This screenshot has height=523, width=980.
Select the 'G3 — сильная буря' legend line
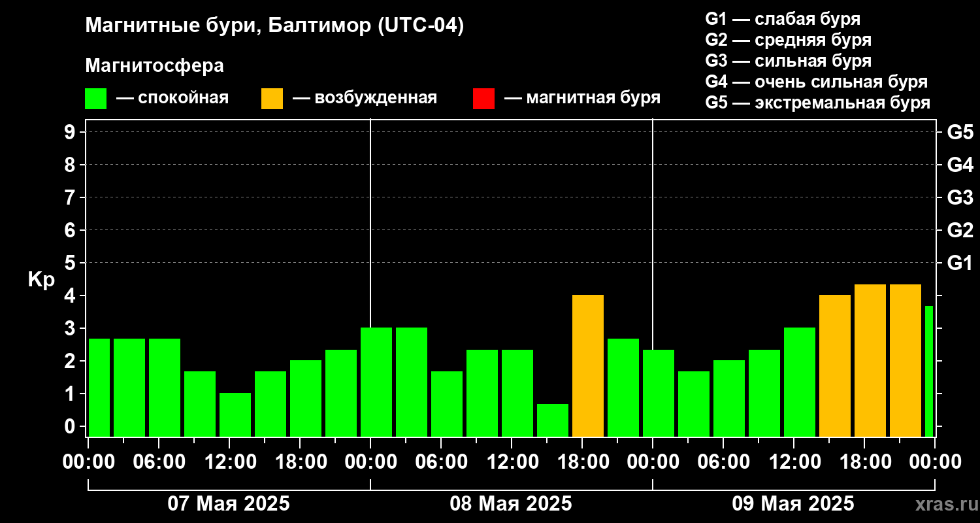point(789,61)
